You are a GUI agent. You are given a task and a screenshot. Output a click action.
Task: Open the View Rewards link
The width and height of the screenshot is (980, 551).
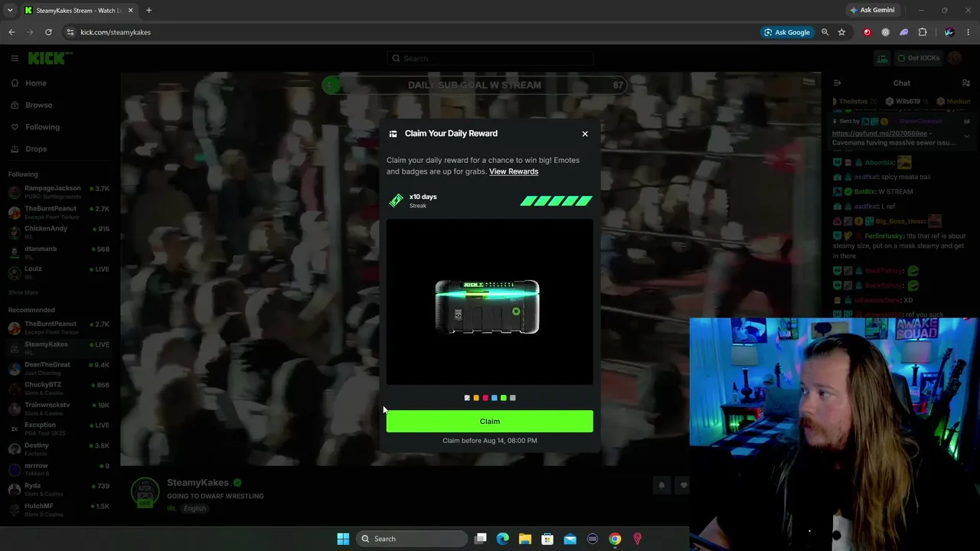click(x=514, y=171)
